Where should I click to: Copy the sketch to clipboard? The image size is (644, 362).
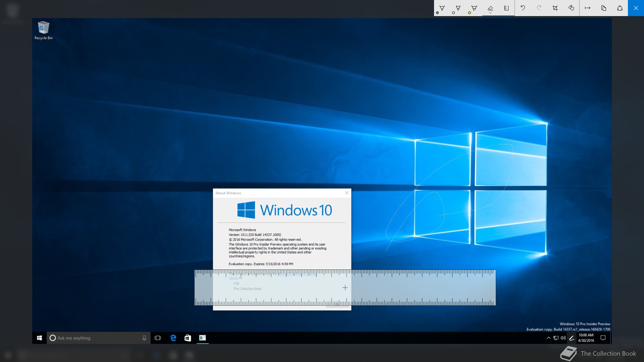click(x=604, y=8)
